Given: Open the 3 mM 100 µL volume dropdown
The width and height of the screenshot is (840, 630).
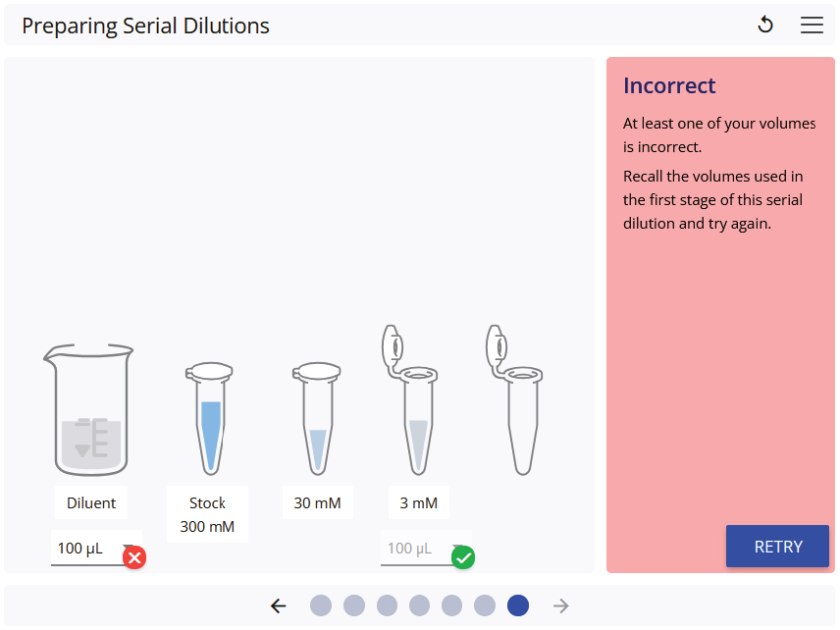Looking at the screenshot, I should coord(422,548).
